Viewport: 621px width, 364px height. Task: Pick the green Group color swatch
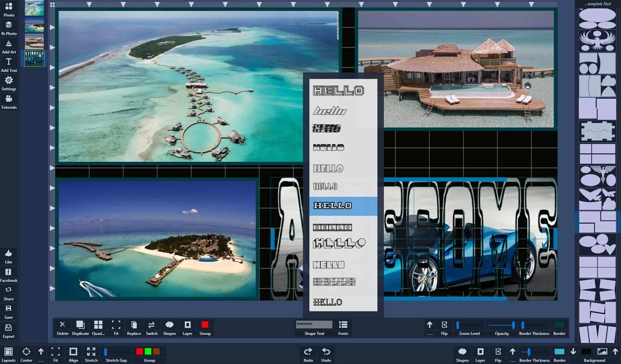pos(148,352)
